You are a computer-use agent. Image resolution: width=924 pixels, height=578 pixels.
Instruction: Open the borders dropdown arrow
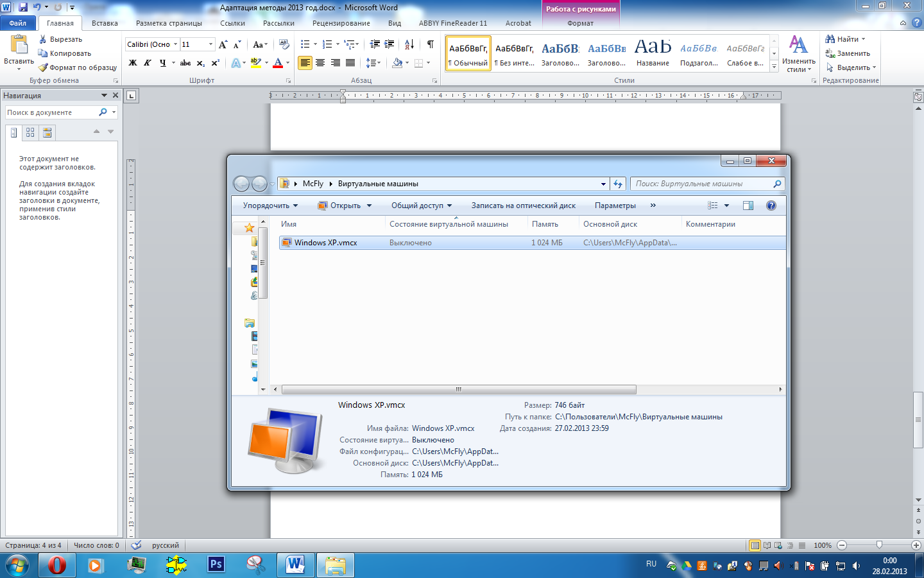(428, 63)
